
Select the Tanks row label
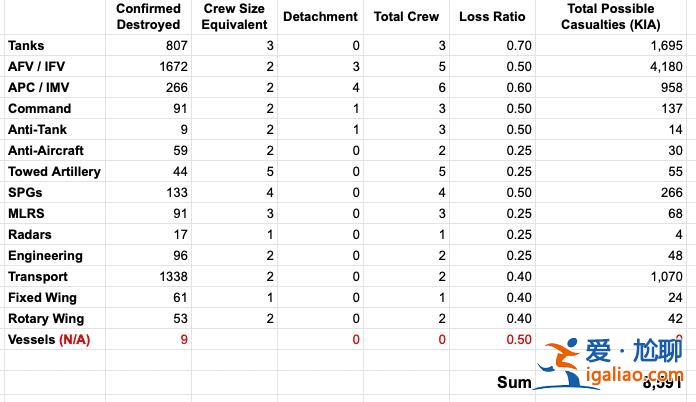26,45
